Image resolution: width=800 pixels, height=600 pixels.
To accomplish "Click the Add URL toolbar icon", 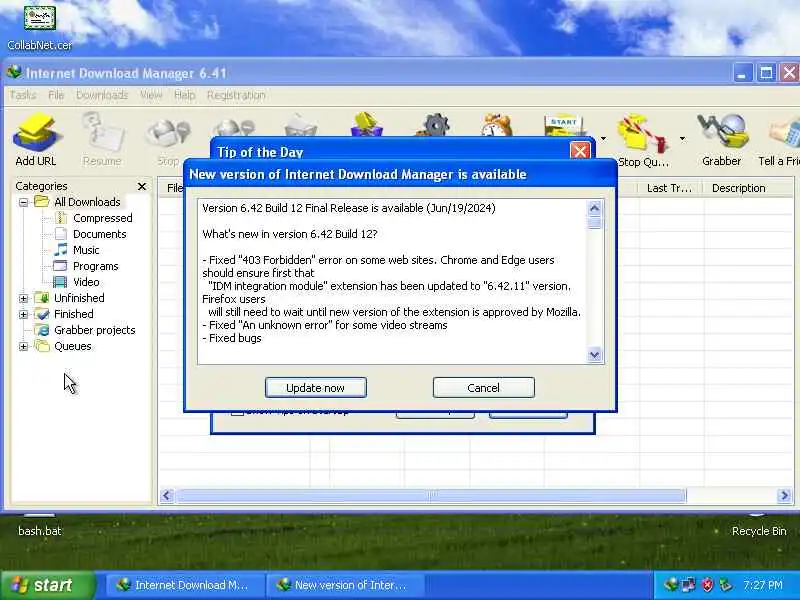I will (35, 139).
